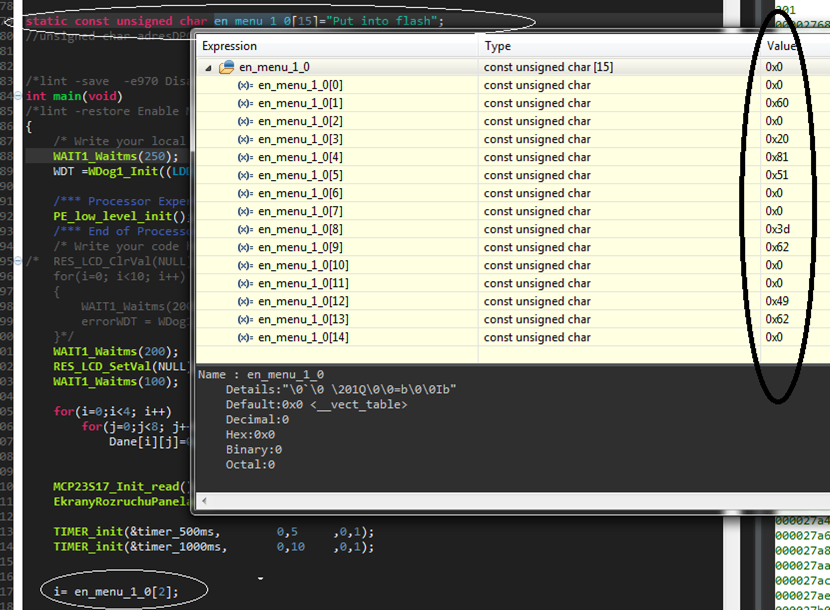Select the en_menu_1_0[12] variable icon
Screen dimensions: 831x611
coord(245,302)
